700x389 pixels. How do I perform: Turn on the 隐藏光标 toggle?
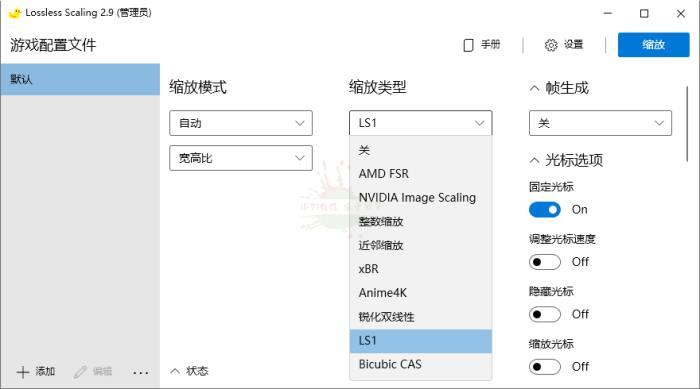[545, 314]
